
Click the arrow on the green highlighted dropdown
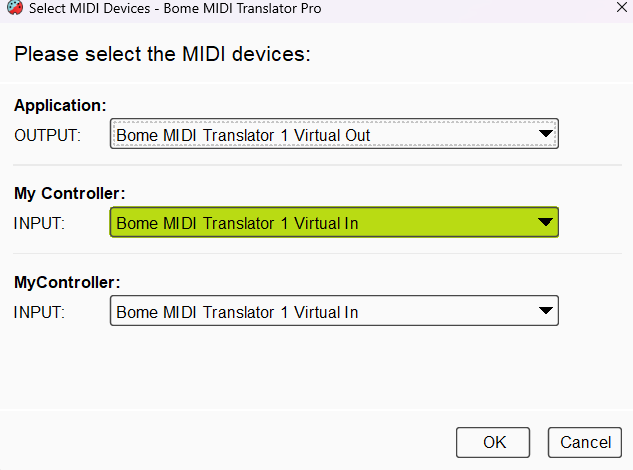click(x=545, y=223)
